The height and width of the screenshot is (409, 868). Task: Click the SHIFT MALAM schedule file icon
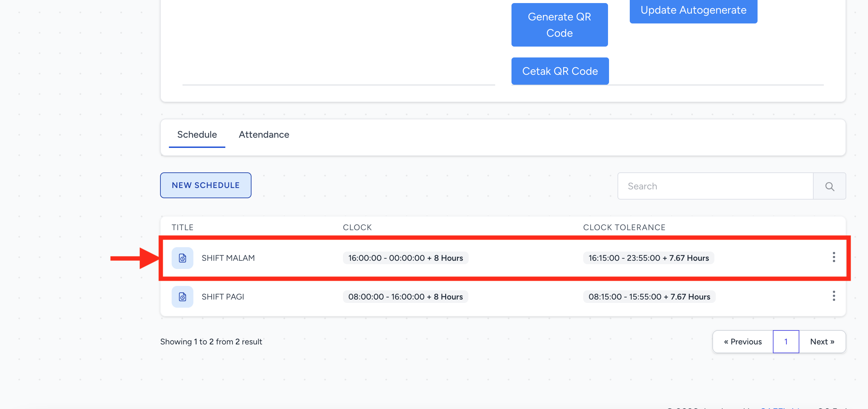(x=183, y=258)
